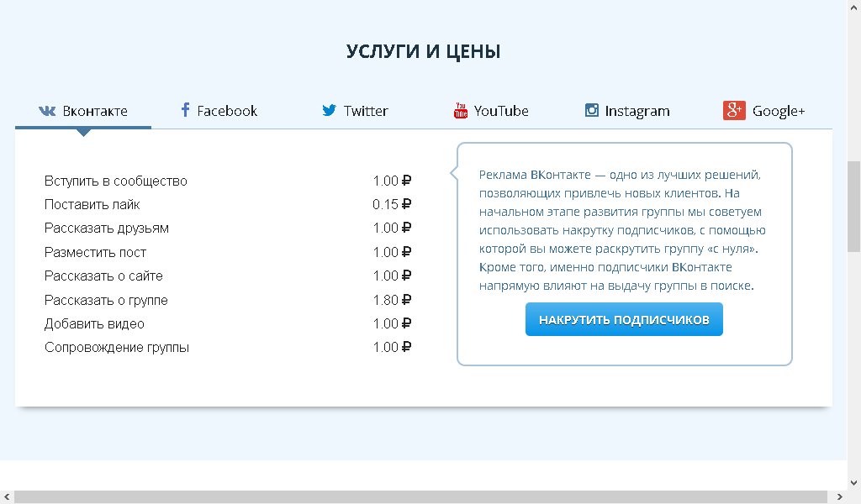Click the Twitter bird icon
This screenshot has height=504, width=861.
(x=329, y=110)
